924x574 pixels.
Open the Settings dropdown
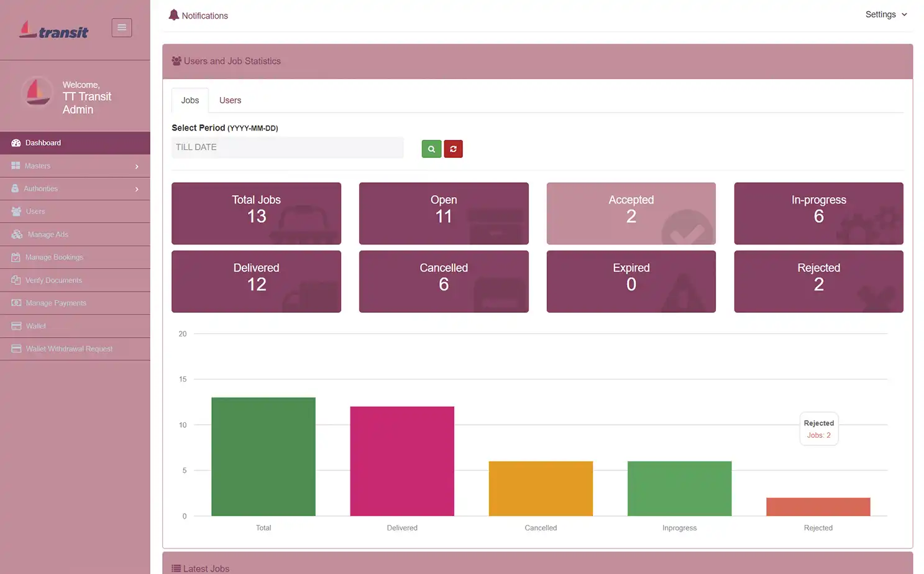(885, 14)
